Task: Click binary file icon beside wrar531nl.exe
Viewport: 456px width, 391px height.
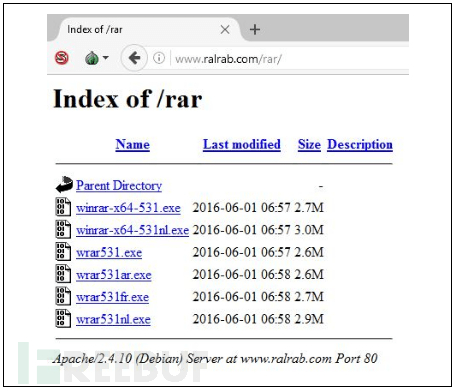Action: point(63,318)
